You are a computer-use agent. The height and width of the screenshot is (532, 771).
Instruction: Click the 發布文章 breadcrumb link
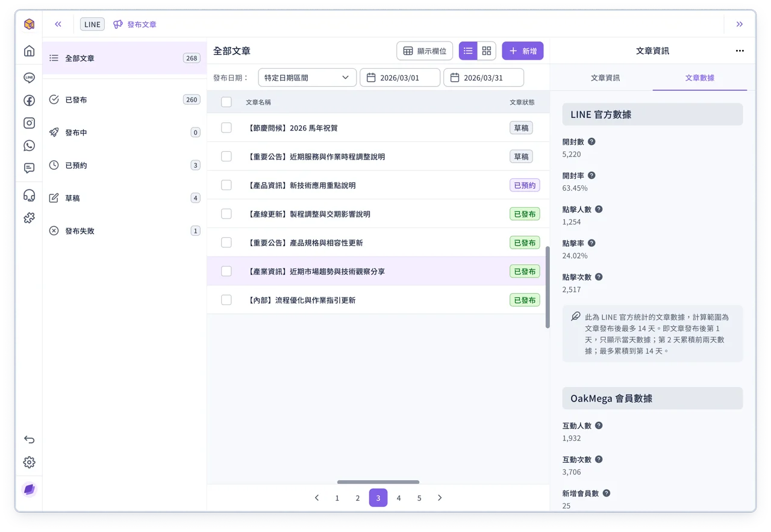pos(136,24)
